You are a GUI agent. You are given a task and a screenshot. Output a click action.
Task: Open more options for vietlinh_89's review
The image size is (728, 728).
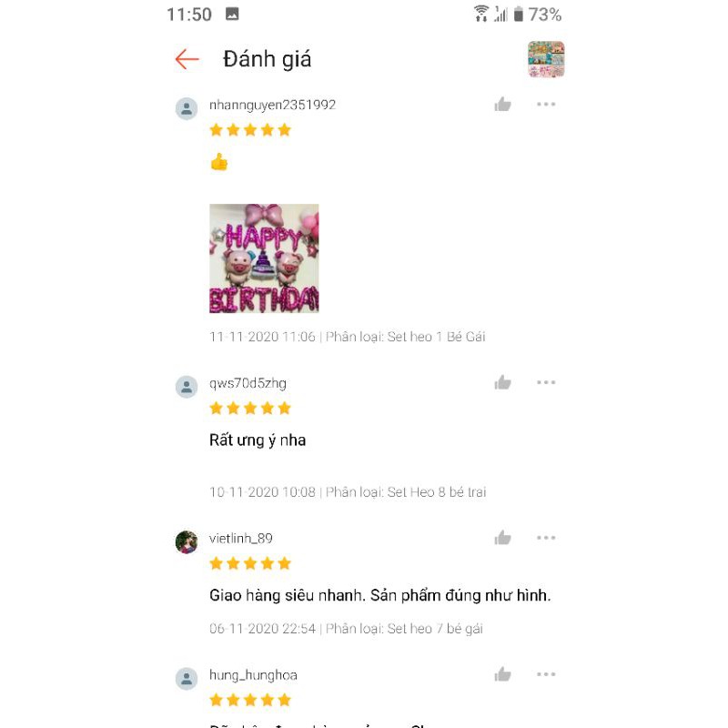[546, 538]
